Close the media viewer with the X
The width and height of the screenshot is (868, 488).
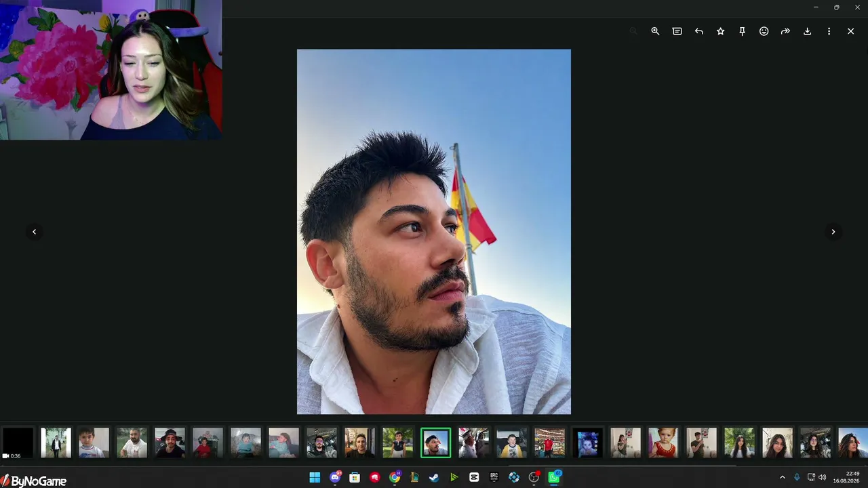pyautogui.click(x=850, y=31)
